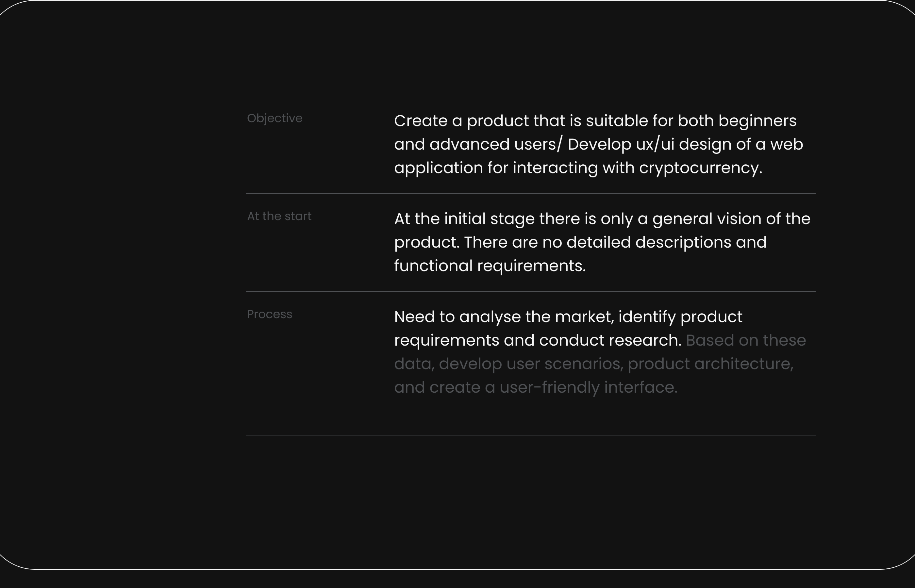
Task: Click the divider line below the Process section
Action: pos(530,435)
